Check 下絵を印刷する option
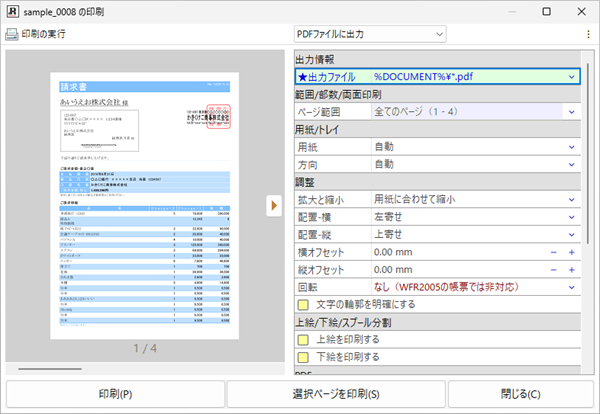Viewport: 600px width, 414px height. (x=303, y=357)
